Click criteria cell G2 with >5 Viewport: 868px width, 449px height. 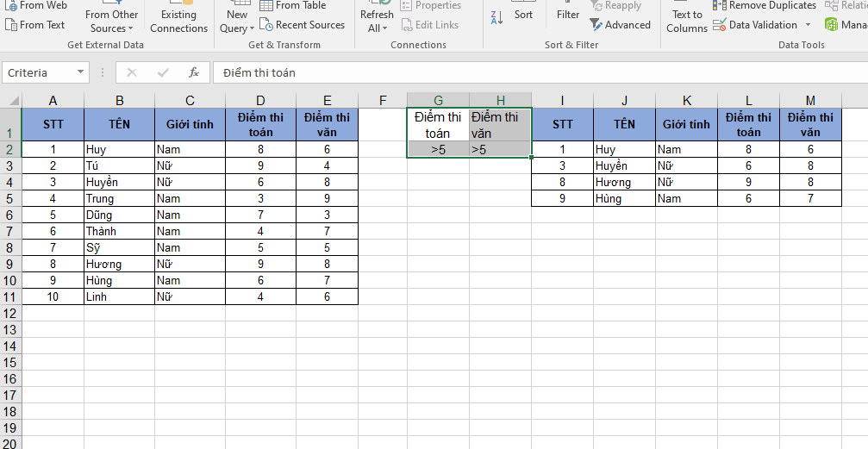(x=439, y=149)
